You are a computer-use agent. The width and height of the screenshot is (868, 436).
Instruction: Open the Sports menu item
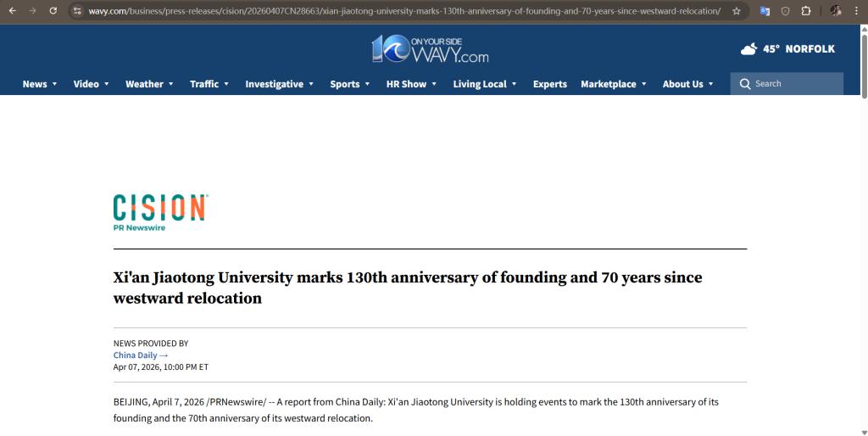(350, 84)
